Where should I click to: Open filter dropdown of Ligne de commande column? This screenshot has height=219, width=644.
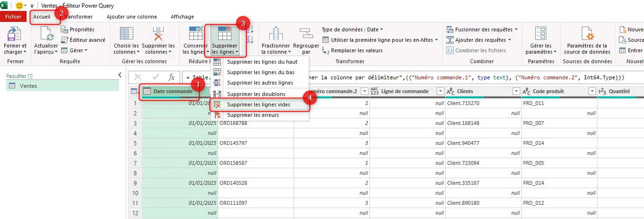click(440, 91)
